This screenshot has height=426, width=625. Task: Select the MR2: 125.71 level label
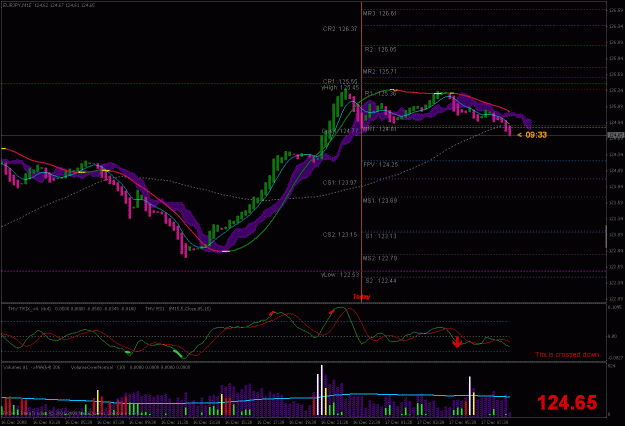tap(379, 72)
